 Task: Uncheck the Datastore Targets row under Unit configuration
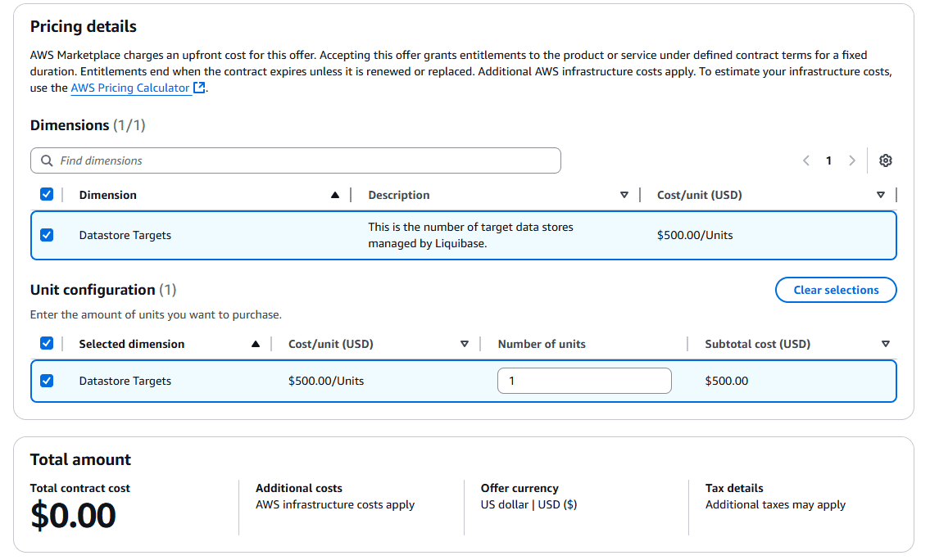47,381
